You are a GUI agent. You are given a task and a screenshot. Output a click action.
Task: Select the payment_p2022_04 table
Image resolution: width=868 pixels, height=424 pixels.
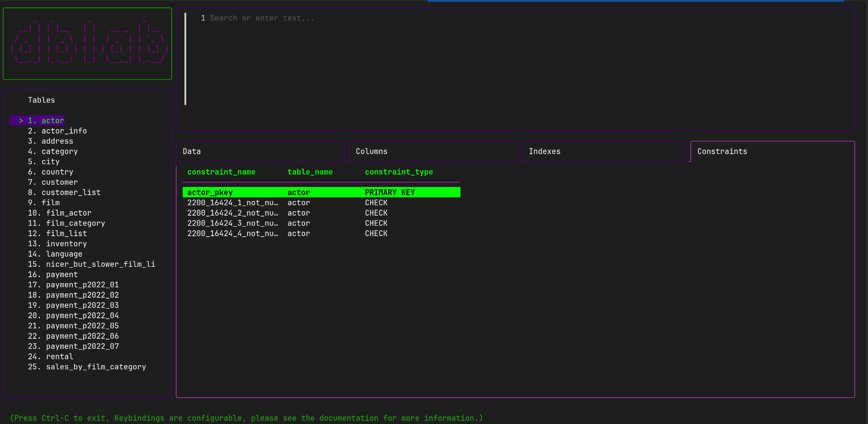coord(73,315)
